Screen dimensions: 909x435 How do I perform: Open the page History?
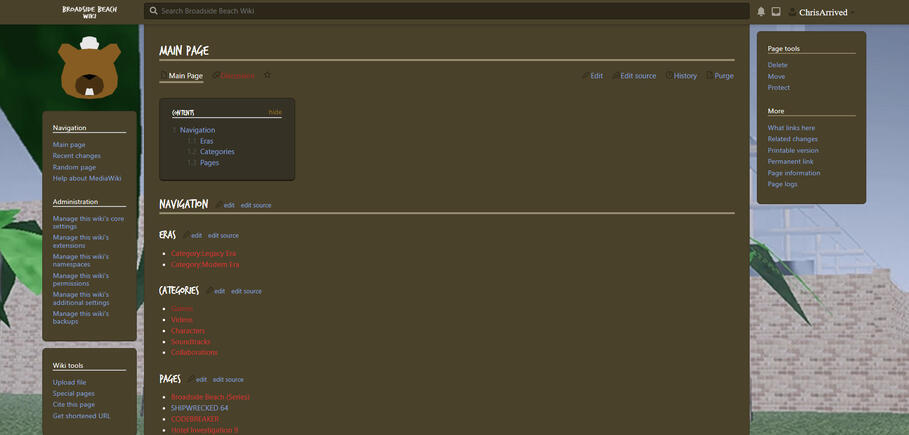click(x=684, y=76)
